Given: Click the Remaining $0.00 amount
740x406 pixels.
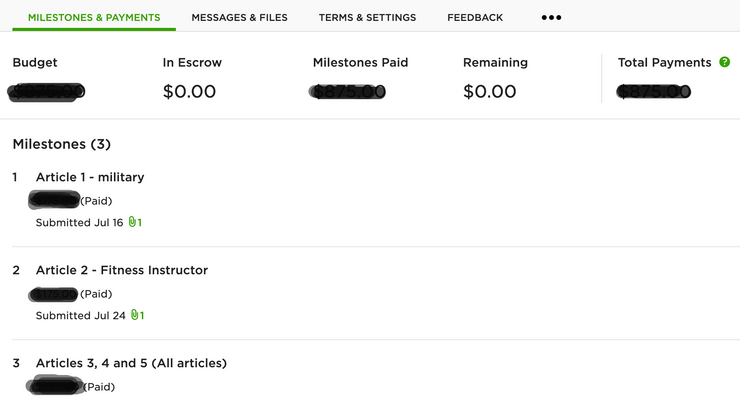Looking at the screenshot, I should [489, 91].
